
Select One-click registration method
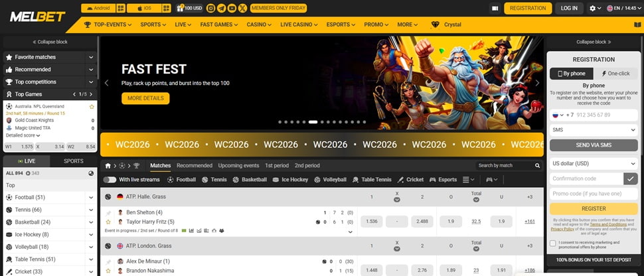pyautogui.click(x=615, y=74)
